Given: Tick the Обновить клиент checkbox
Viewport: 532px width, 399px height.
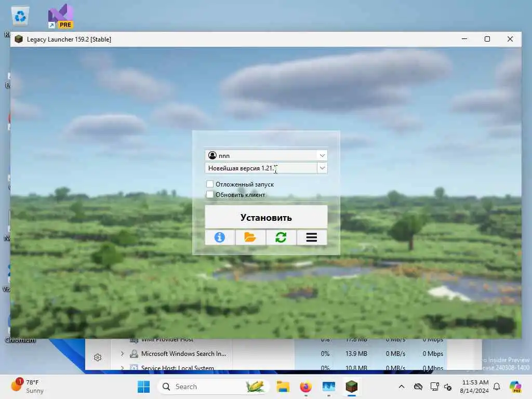Looking at the screenshot, I should tap(210, 194).
